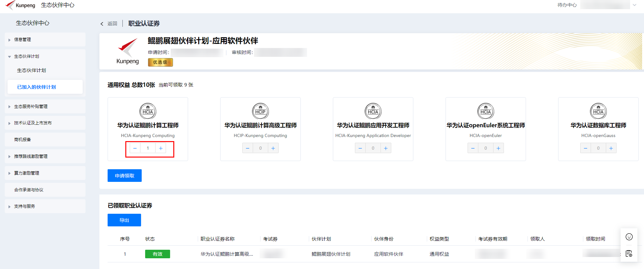644x269 pixels.
Task: Click the HCIA badge of openEuler系统工程师
Action: pos(486,111)
